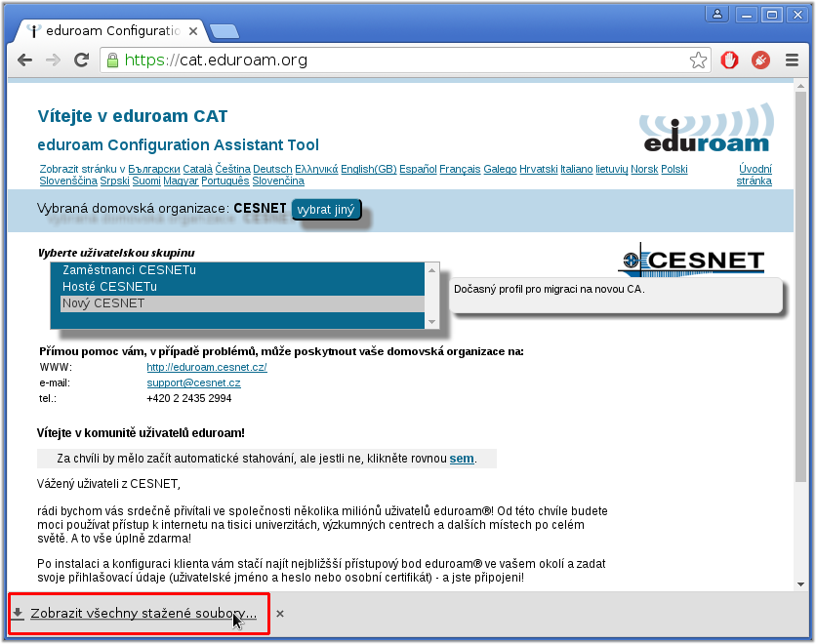The width and height of the screenshot is (816, 644).
Task: Switch page language to Srpski
Action: tap(114, 181)
